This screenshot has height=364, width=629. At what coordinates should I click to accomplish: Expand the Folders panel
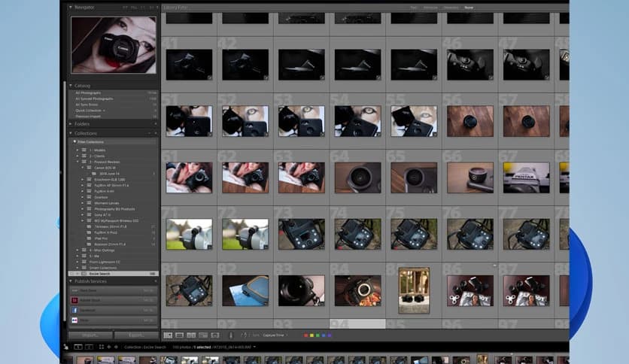pos(71,123)
